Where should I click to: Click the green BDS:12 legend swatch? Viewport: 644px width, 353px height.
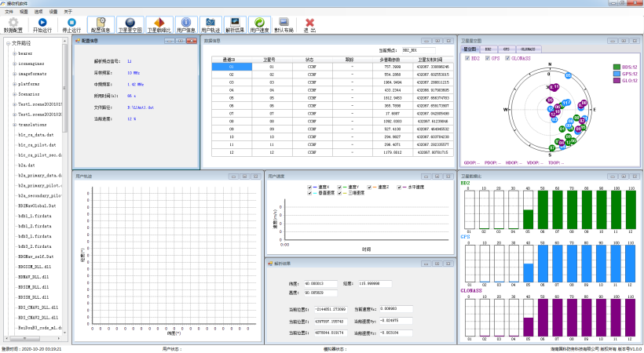[617, 67]
